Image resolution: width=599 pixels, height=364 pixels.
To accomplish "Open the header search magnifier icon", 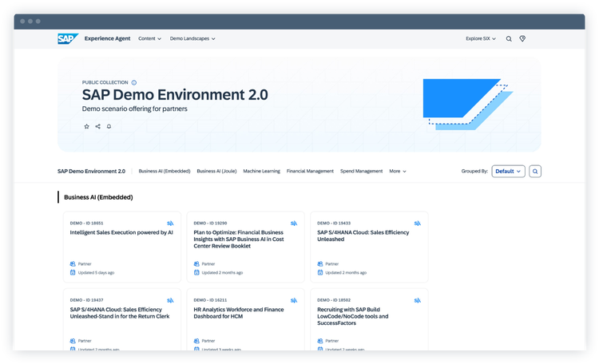I will click(x=509, y=38).
